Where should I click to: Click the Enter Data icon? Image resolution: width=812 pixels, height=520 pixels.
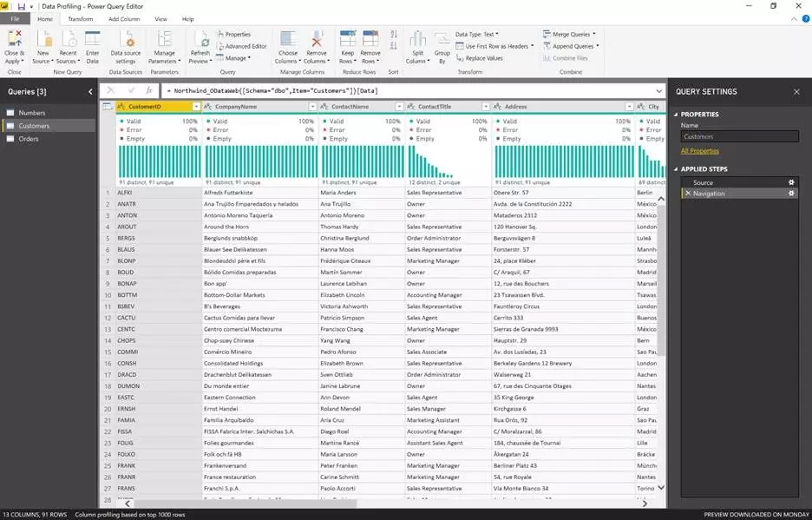(92, 39)
